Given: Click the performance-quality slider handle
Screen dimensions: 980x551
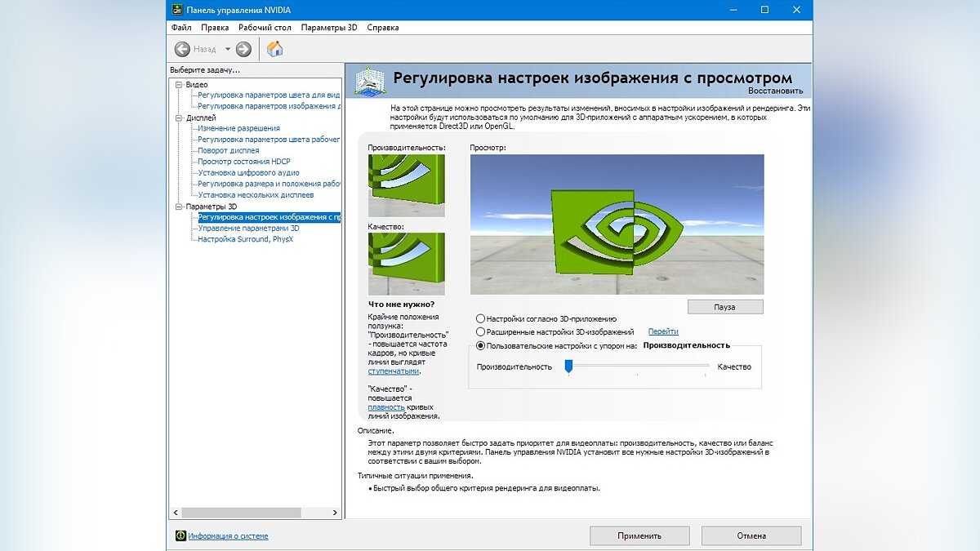Looking at the screenshot, I should click(568, 367).
